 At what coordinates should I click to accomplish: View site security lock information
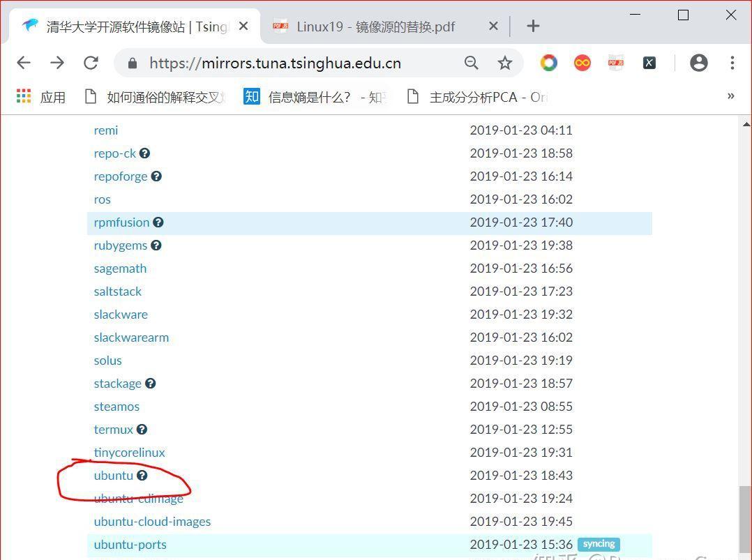click(133, 63)
